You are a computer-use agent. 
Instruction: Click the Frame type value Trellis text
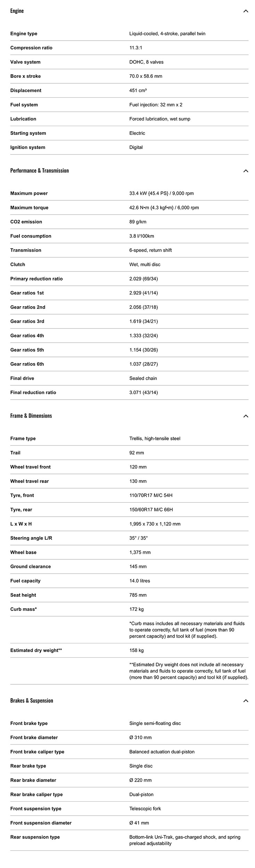coord(155,439)
